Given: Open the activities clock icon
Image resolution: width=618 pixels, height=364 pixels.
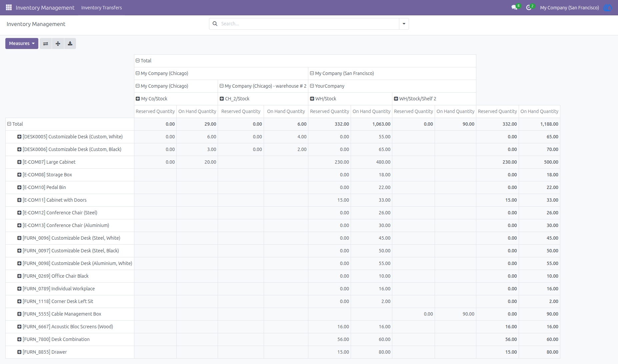Looking at the screenshot, I should (529, 7).
